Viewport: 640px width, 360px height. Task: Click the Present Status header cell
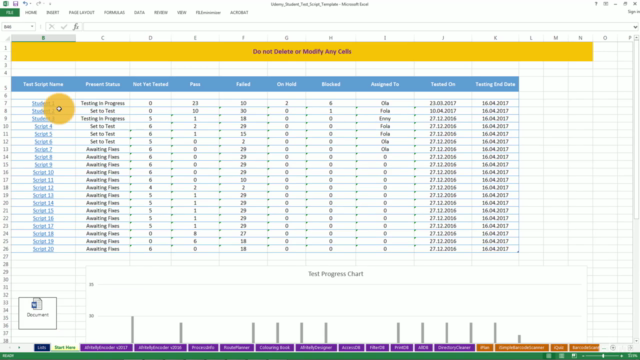click(x=103, y=84)
